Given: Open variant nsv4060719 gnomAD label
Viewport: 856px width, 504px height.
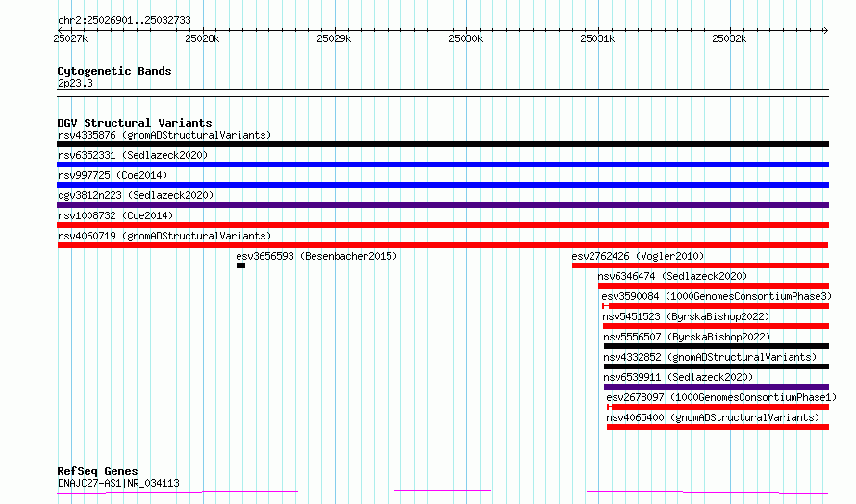Looking at the screenshot, I should tap(164, 236).
